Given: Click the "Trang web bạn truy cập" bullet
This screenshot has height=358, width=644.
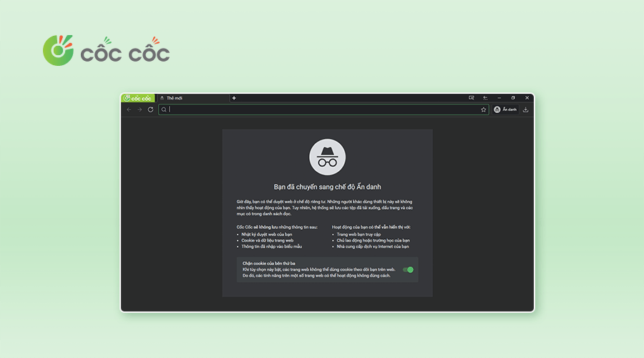Looking at the screenshot, I should (358, 234).
